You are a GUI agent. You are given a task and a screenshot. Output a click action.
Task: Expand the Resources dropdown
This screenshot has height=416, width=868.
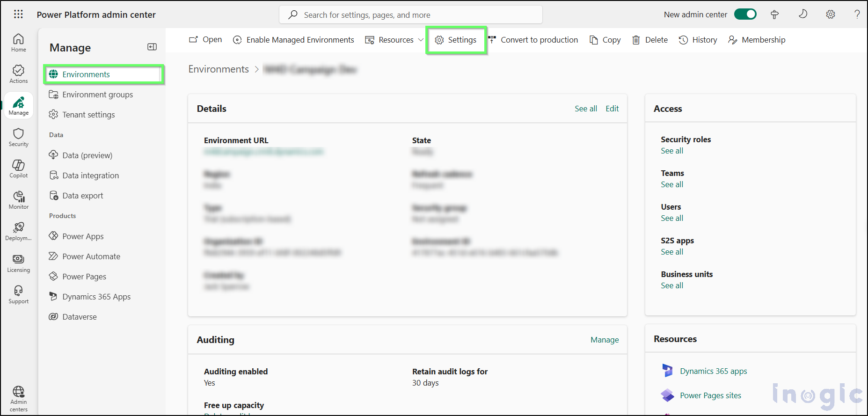pos(394,40)
